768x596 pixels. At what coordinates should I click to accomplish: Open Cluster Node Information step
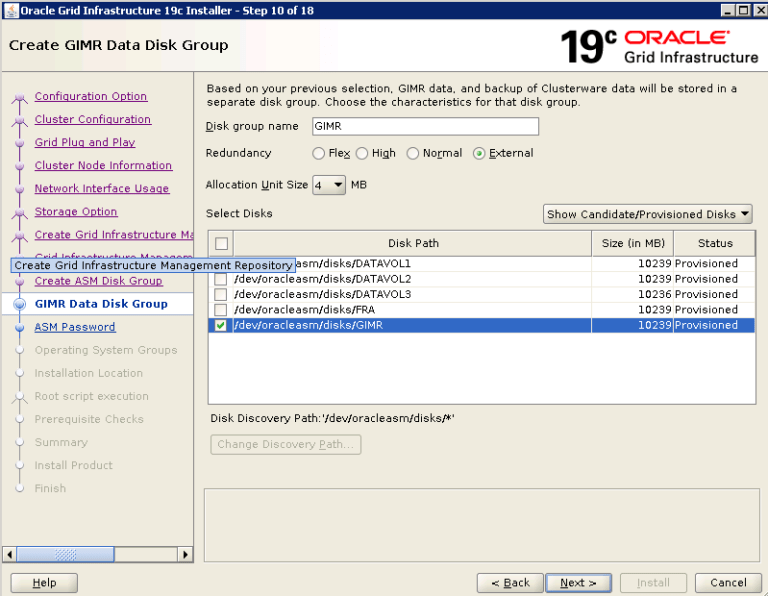point(103,165)
